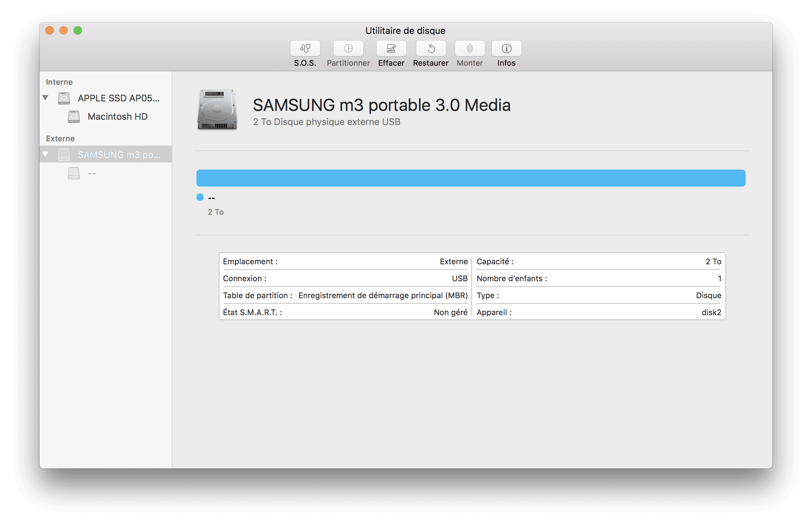Close the Utilitaire de disque window
The height and width of the screenshot is (525, 812).
click(x=49, y=31)
